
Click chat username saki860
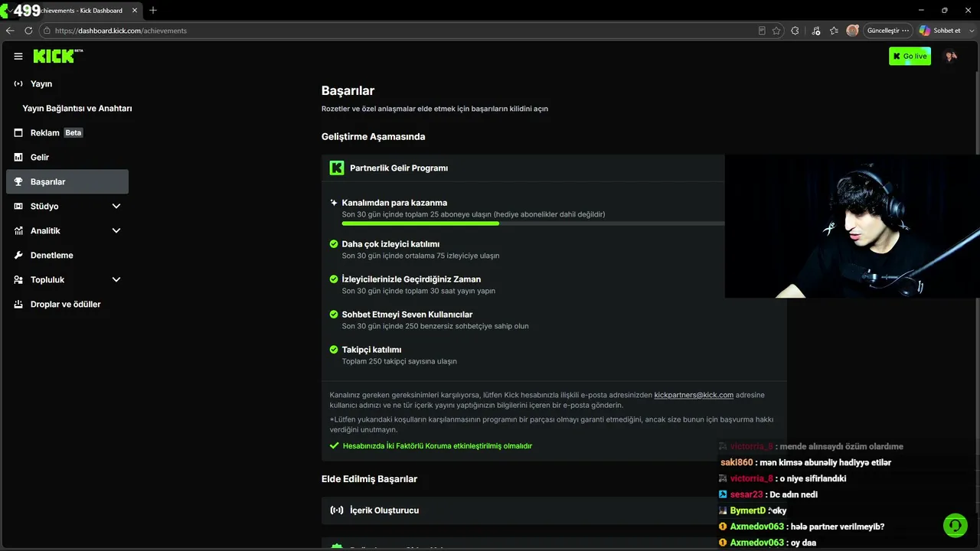(737, 462)
